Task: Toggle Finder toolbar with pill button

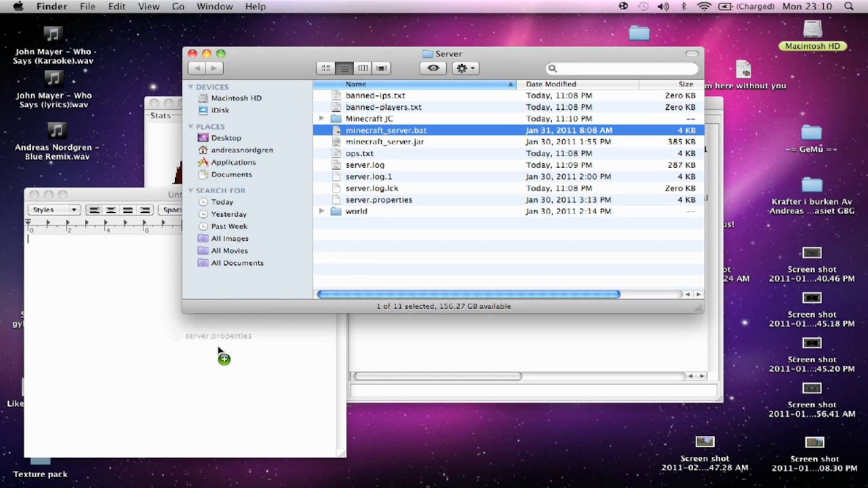Action: (x=692, y=54)
